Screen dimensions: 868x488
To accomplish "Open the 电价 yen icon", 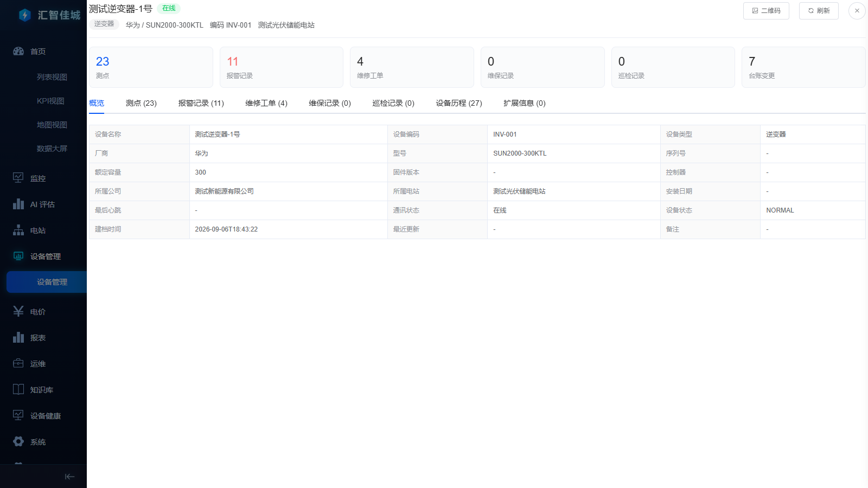I will (x=18, y=311).
